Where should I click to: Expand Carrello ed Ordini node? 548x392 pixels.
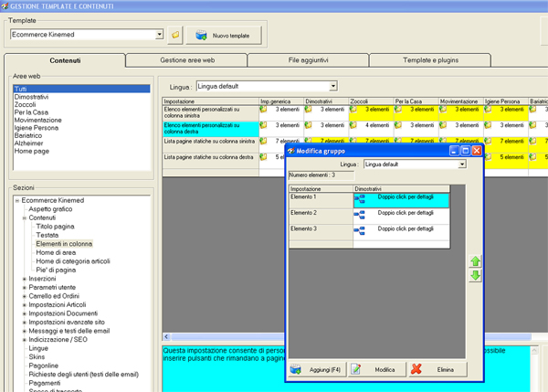25,297
